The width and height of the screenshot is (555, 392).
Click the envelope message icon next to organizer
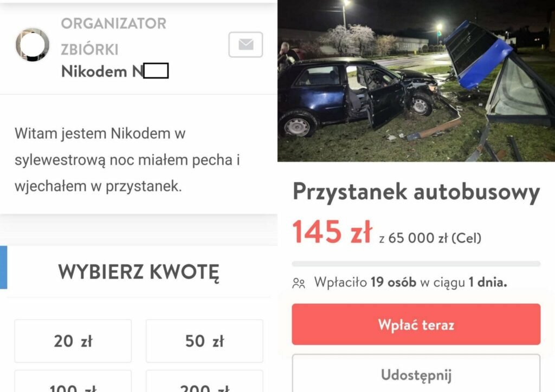(246, 44)
